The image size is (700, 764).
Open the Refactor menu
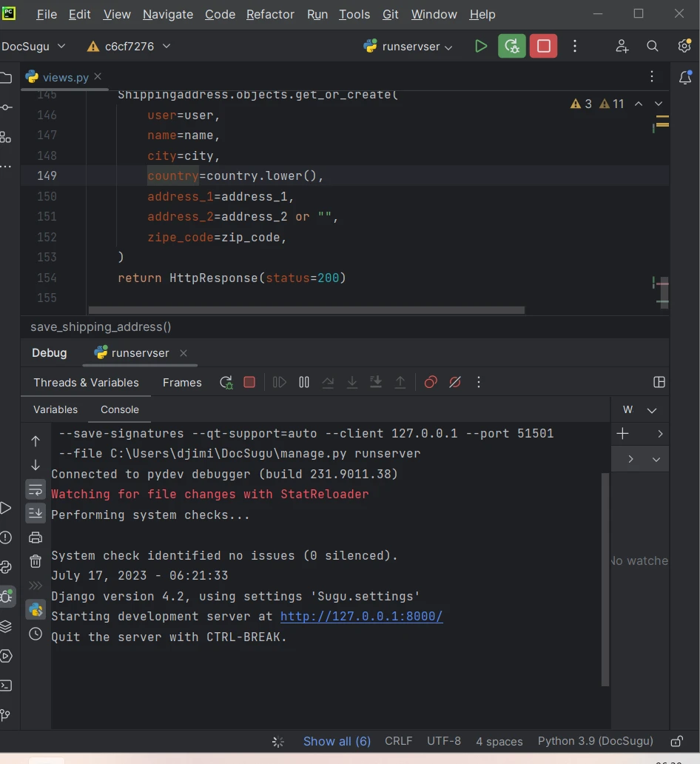click(270, 14)
